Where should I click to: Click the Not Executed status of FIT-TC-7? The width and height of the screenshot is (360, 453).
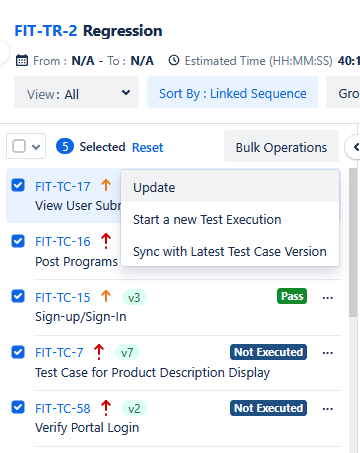tap(268, 352)
